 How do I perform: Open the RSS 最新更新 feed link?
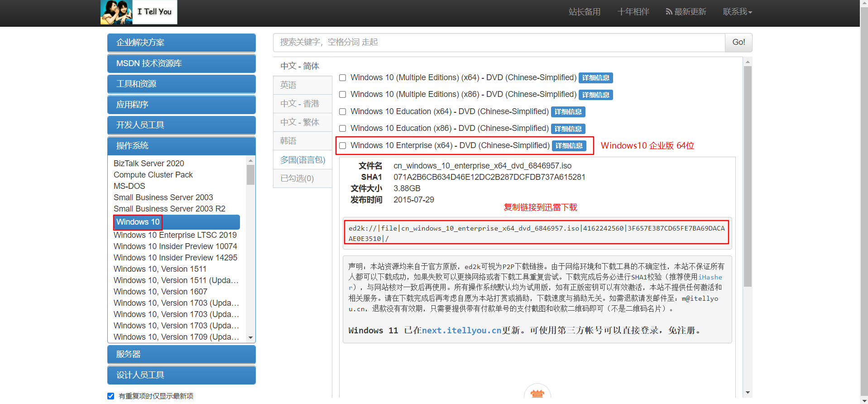[x=686, y=12]
